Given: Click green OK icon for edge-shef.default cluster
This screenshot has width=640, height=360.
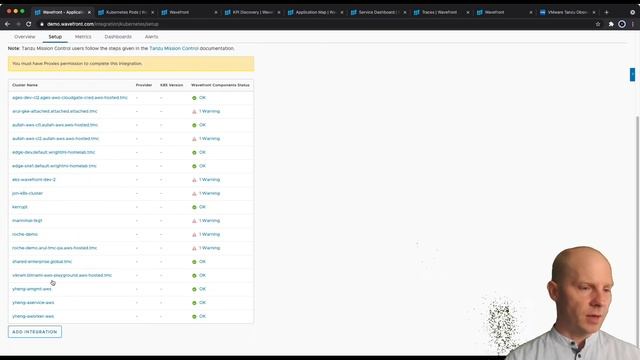Looking at the screenshot, I should (194, 166).
